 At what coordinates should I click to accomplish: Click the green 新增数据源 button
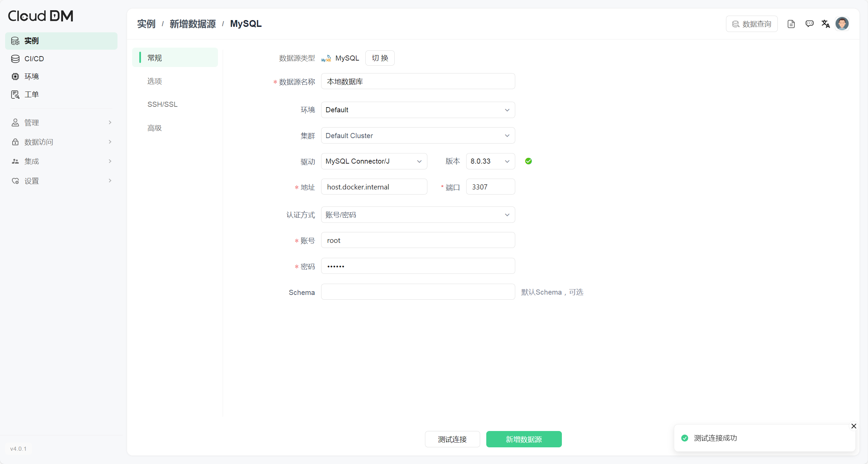point(524,440)
